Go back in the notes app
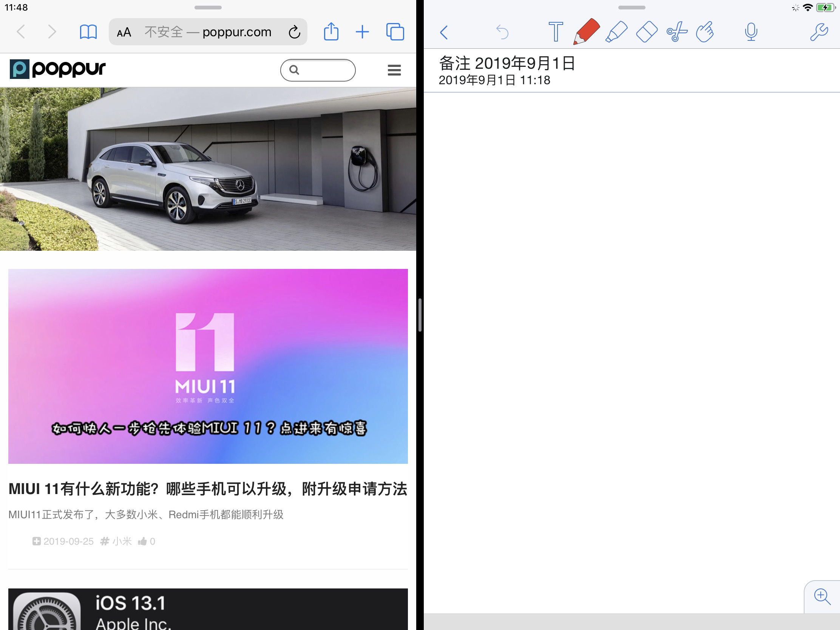 (x=444, y=32)
